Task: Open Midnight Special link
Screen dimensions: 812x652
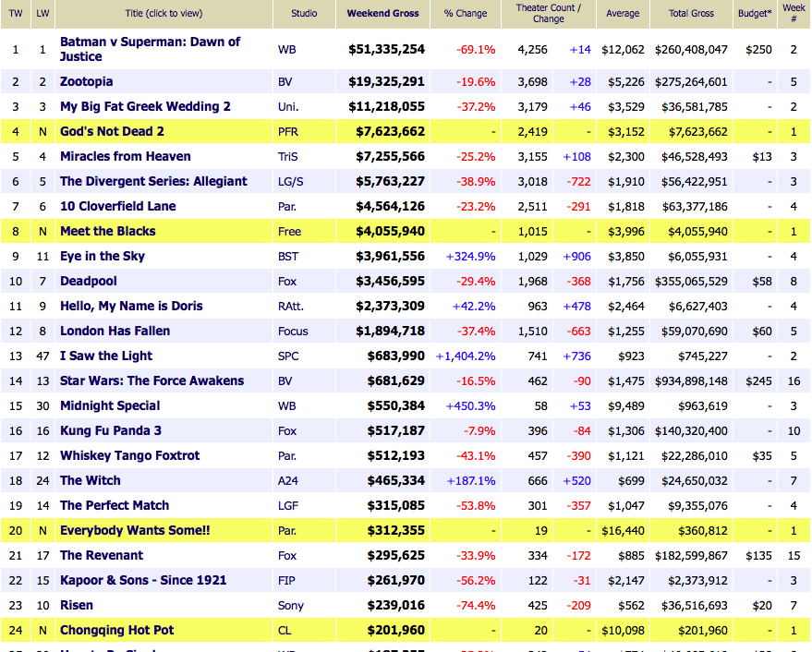Action: 110,405
